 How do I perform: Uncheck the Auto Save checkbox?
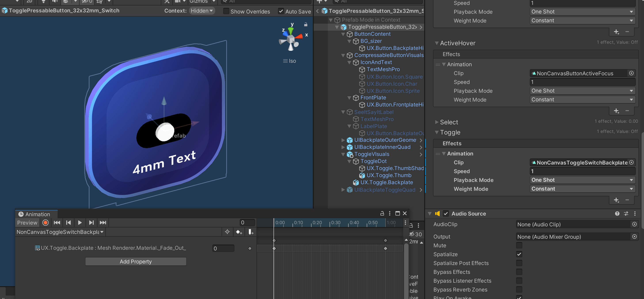pyautogui.click(x=281, y=11)
